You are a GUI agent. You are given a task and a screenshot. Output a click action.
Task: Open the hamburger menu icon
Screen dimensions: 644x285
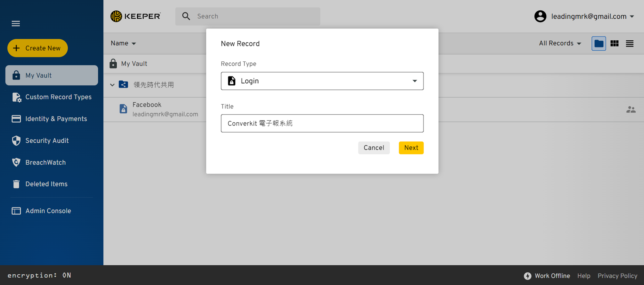point(16,24)
